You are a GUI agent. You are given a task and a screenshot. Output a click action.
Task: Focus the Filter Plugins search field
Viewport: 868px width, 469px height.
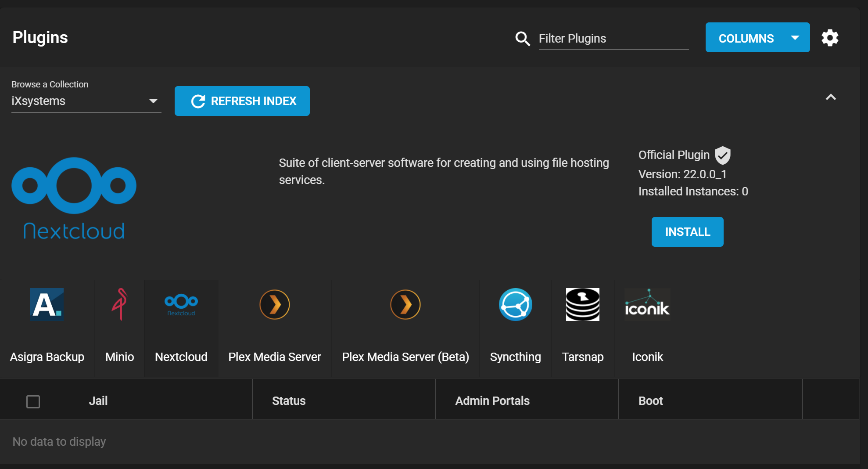613,39
